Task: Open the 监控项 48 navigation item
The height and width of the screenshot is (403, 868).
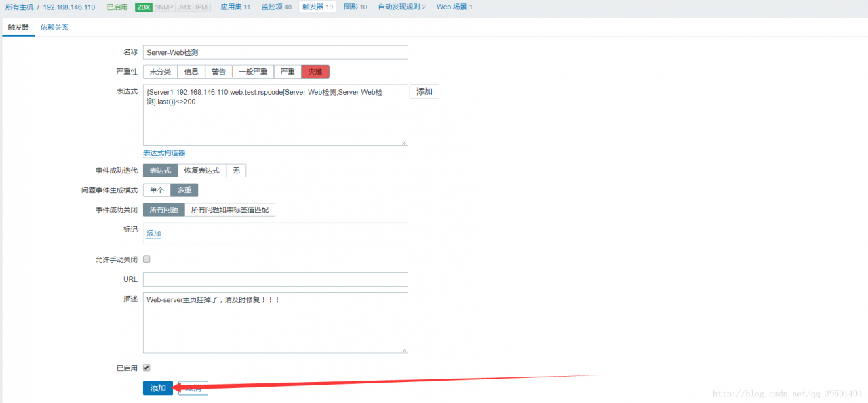Action: tap(275, 7)
